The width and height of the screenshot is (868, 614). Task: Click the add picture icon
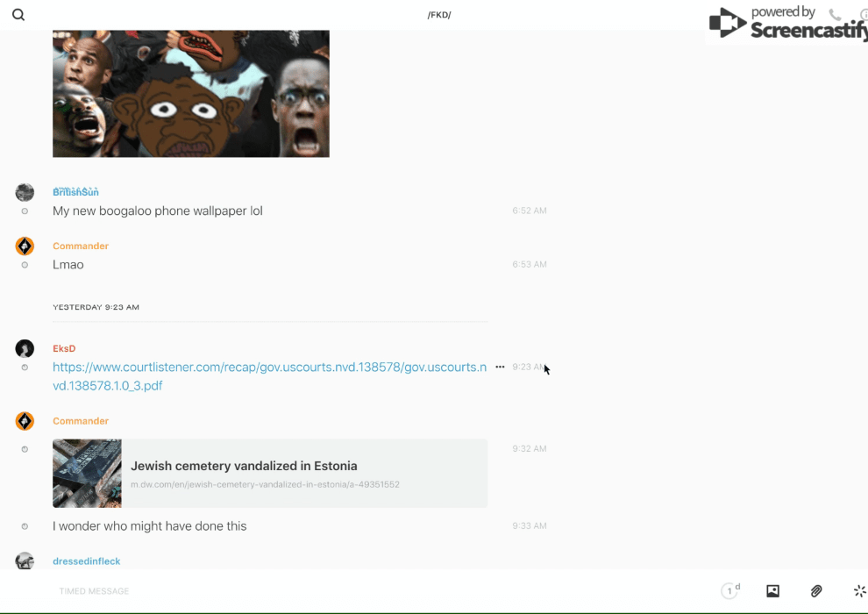pyautogui.click(x=772, y=591)
